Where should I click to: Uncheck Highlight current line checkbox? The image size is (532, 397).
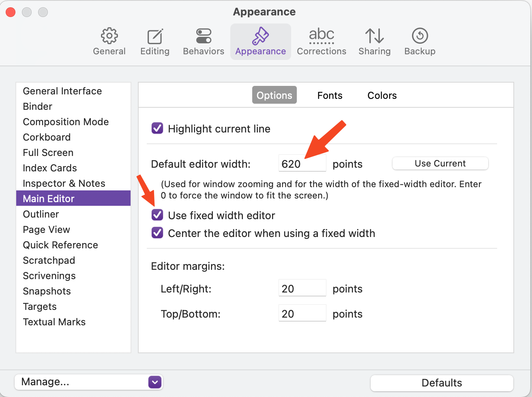point(157,129)
